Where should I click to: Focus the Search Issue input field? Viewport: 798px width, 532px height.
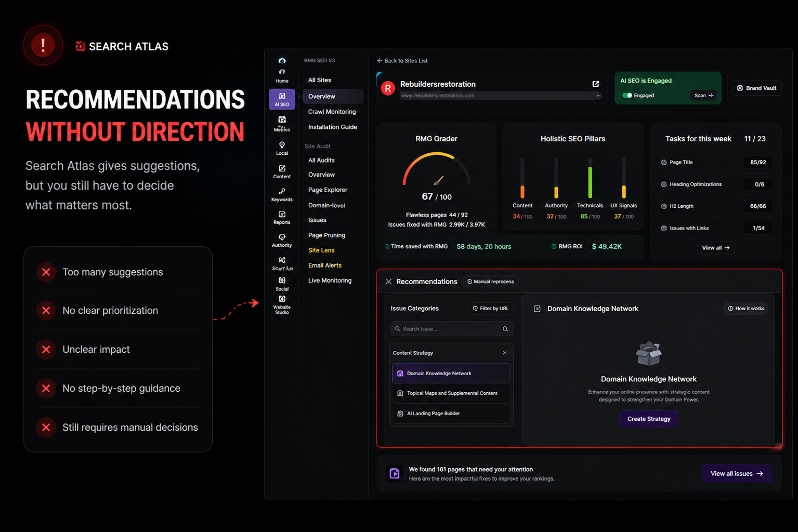click(452, 329)
